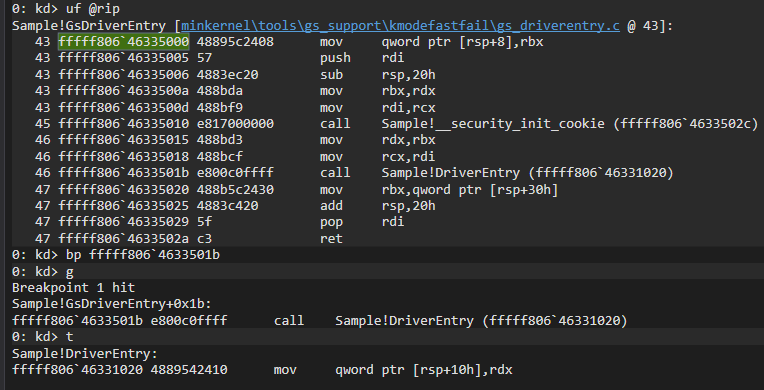Viewport: 764px width, 390px height.
Task: Click the 'Sample!GsDriverEntry' function header text
Action: click(89, 25)
